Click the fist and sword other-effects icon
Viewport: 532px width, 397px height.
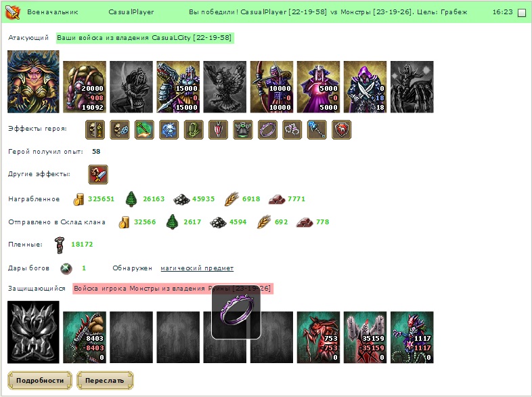98,175
